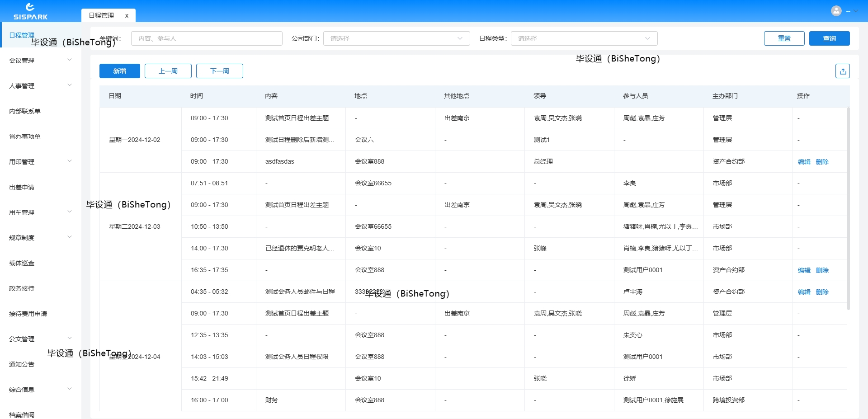Focus the 关键词 input field
Image resolution: width=868 pixels, height=419 pixels.
pyautogui.click(x=207, y=38)
